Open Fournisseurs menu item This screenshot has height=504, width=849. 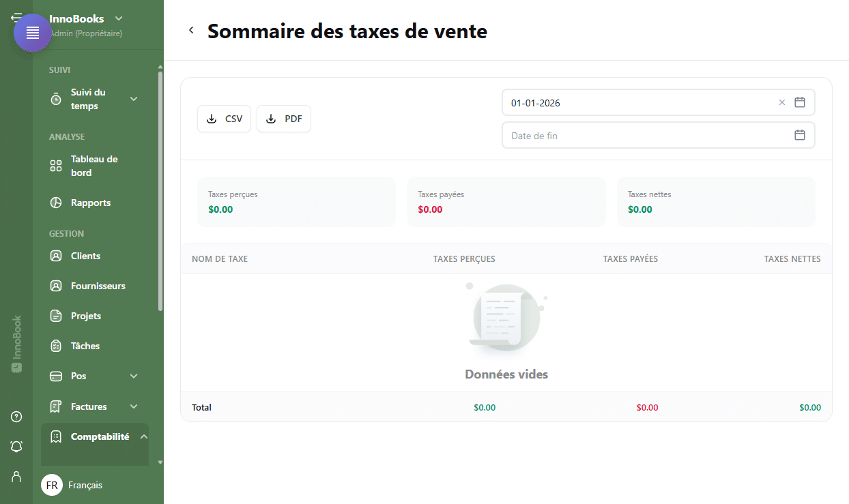(x=95, y=286)
